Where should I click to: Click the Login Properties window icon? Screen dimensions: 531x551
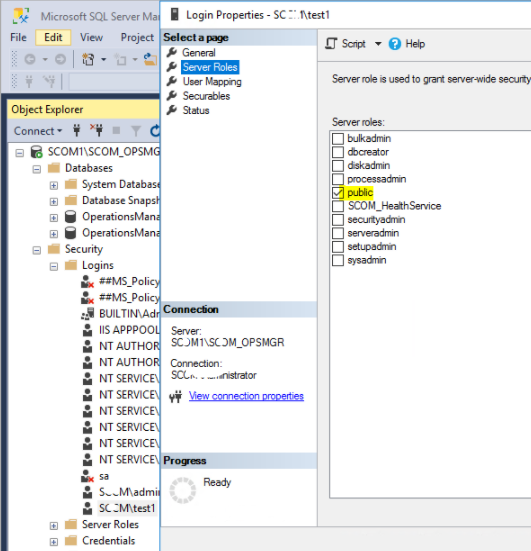[175, 15]
